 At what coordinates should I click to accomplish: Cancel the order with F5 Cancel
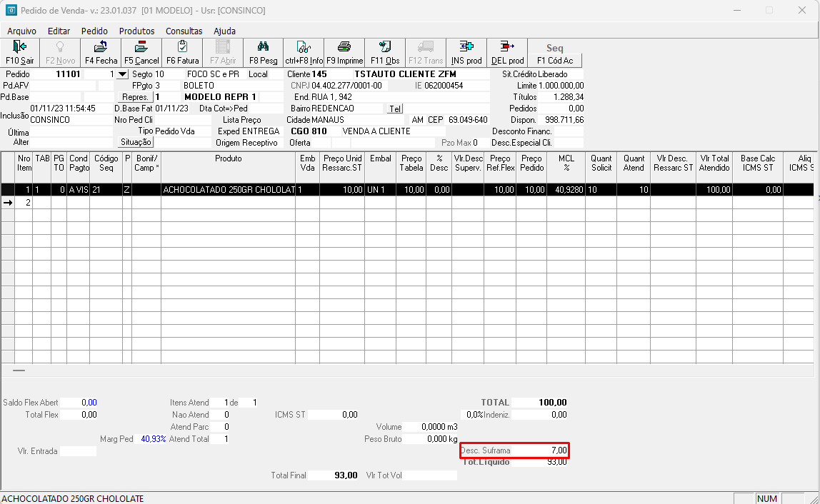[x=141, y=53]
